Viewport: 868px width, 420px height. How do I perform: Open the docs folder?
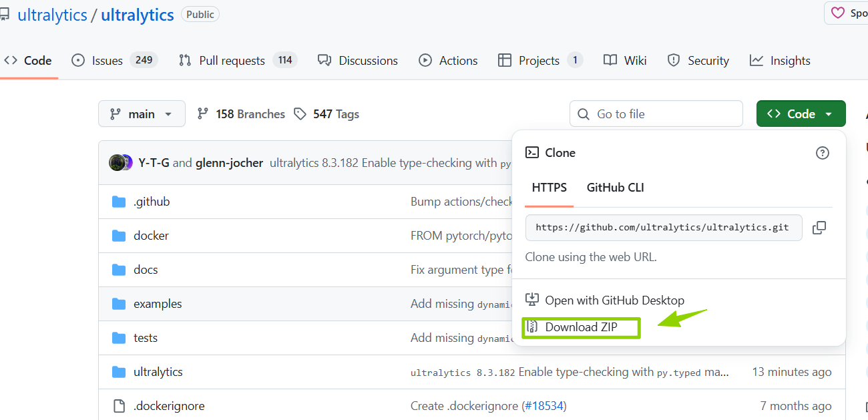coord(146,270)
